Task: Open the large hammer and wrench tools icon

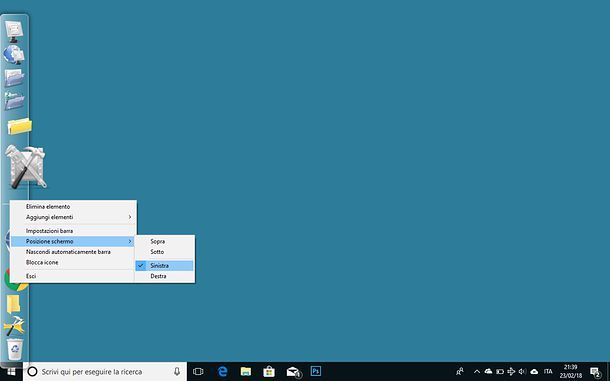Action: click(x=26, y=167)
